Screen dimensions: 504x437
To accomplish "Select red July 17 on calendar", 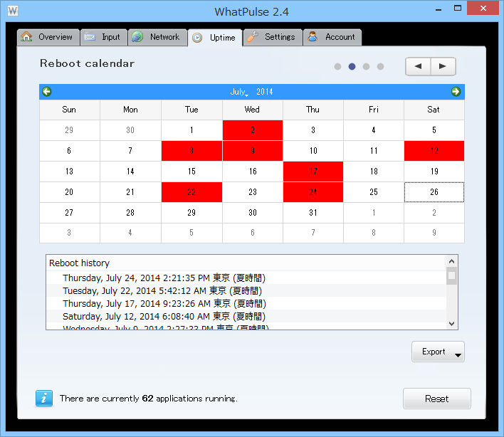I will click(313, 172).
